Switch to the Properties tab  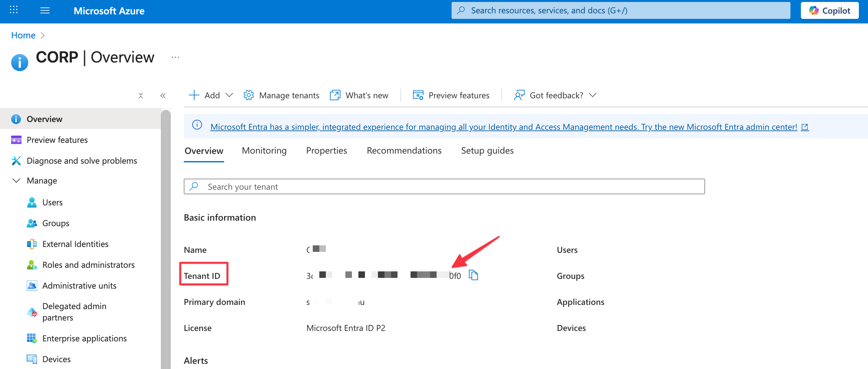[326, 150]
